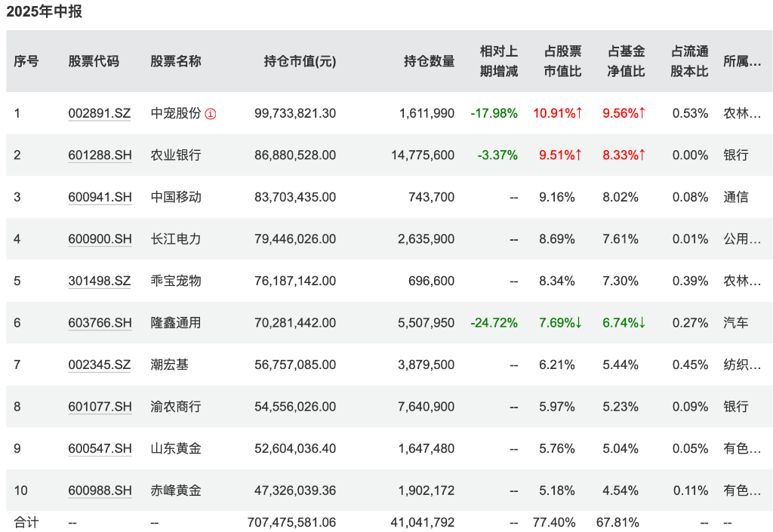Screen dimensions: 773x532
Task: Select stock name 山东黄金
Action: click(x=176, y=448)
